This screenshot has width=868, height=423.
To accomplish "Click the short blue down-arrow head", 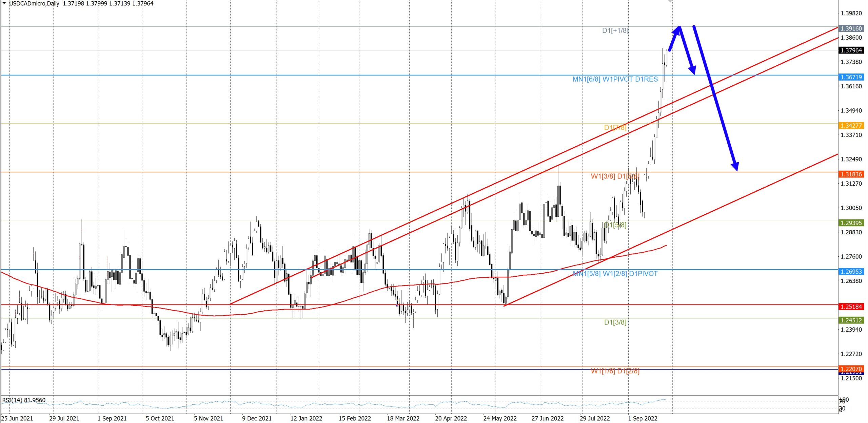I will (692, 70).
